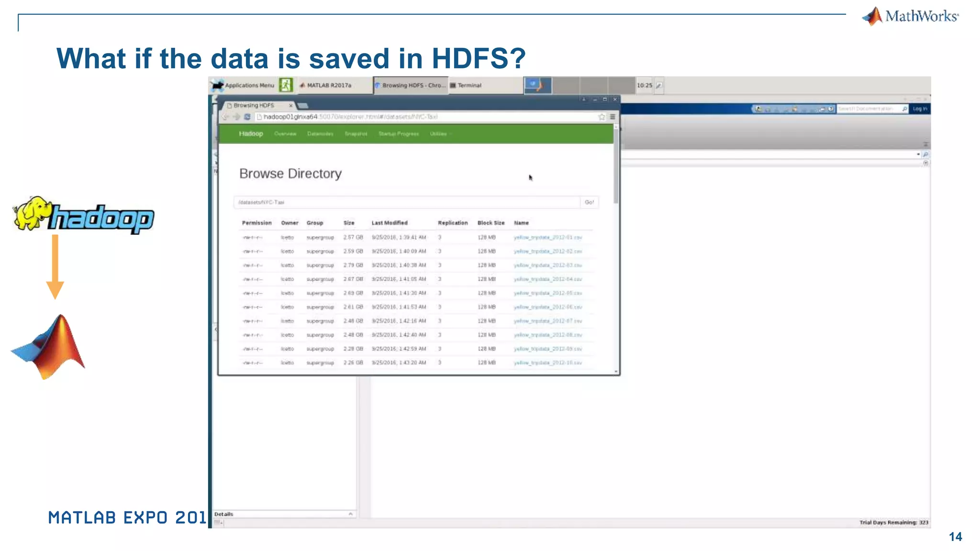Click the browser back arrow
Image resolution: width=980 pixels, height=551 pixels.
coord(225,117)
